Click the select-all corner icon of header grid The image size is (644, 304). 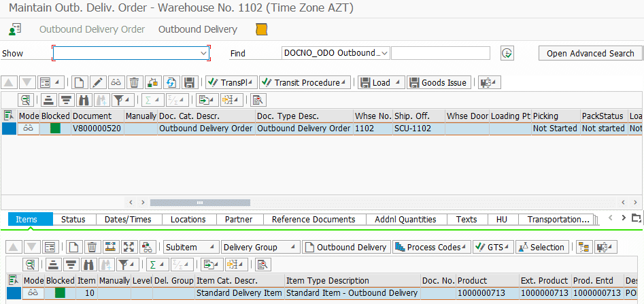(8, 116)
